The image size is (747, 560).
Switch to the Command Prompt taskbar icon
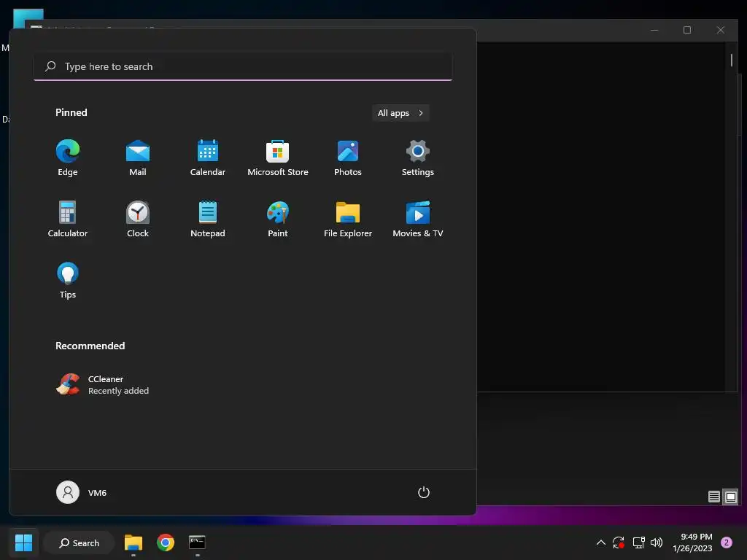click(x=197, y=542)
